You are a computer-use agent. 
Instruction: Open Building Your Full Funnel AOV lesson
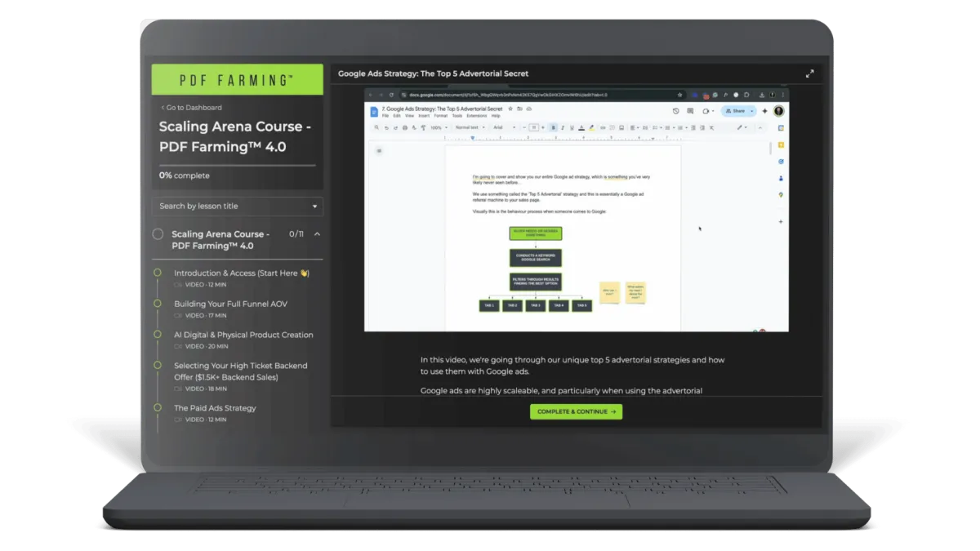(x=230, y=304)
